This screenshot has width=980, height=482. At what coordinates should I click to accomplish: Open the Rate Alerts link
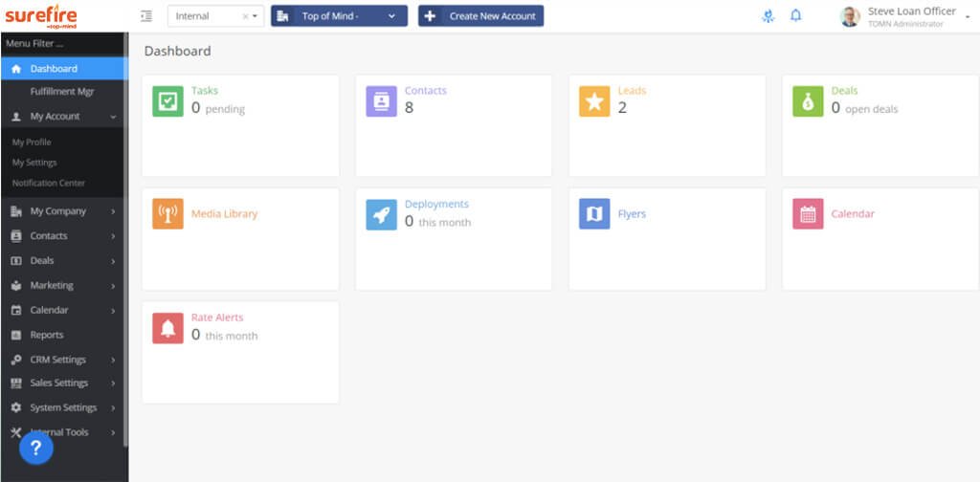217,318
